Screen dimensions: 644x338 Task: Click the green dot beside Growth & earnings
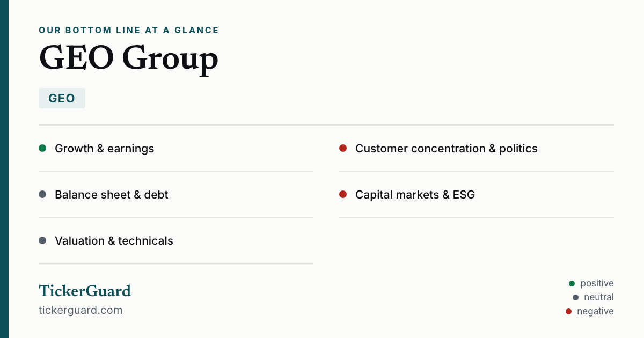42,148
